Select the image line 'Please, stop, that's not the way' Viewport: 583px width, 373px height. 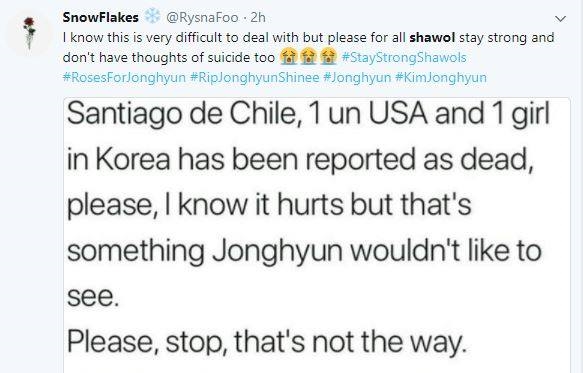coord(267,341)
